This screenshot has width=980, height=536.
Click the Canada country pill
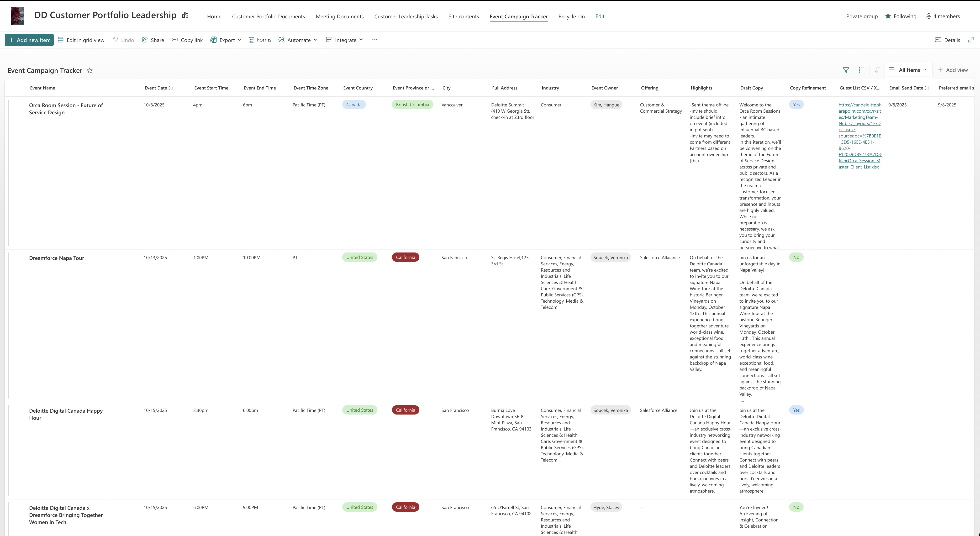pos(354,105)
